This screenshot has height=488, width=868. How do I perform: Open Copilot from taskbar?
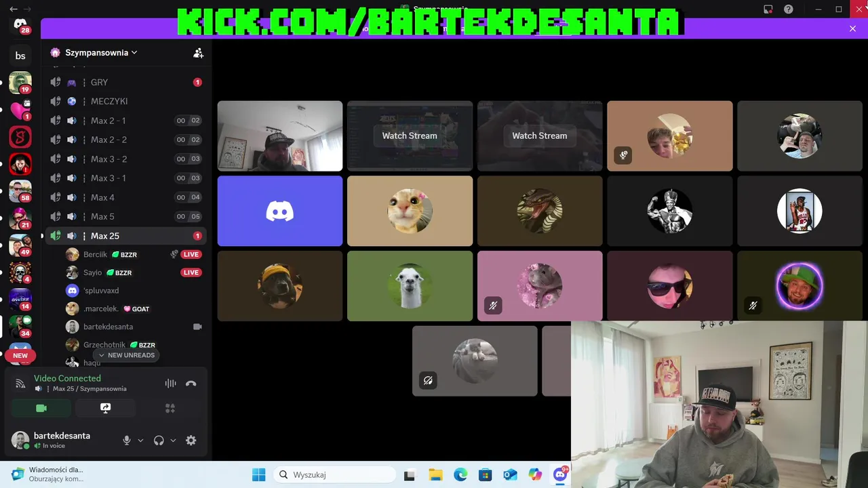click(535, 474)
